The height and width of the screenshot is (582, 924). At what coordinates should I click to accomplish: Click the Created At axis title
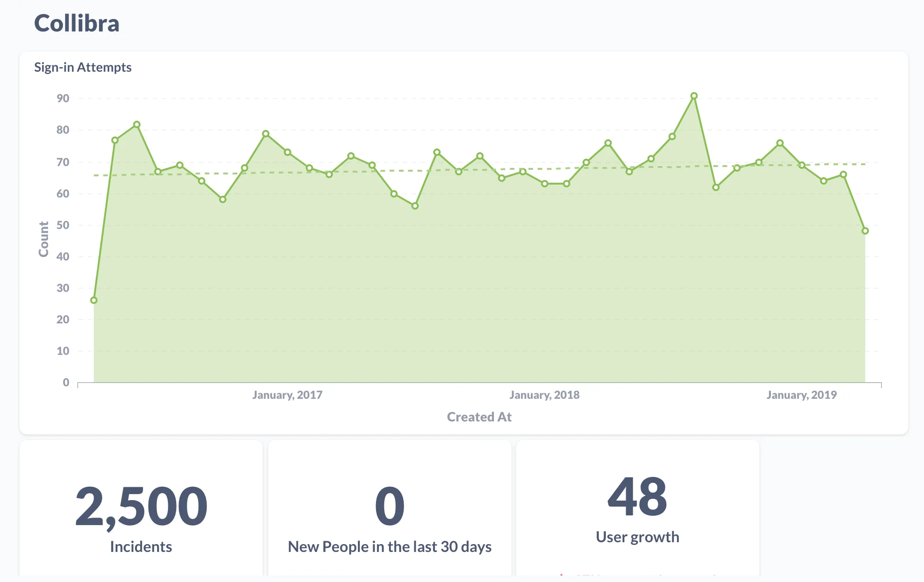(479, 417)
